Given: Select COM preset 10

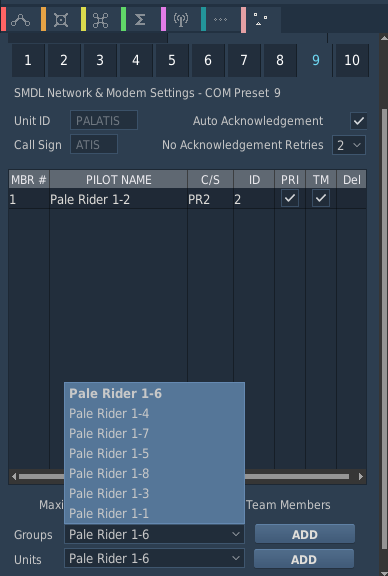Looking at the screenshot, I should click(352, 60).
